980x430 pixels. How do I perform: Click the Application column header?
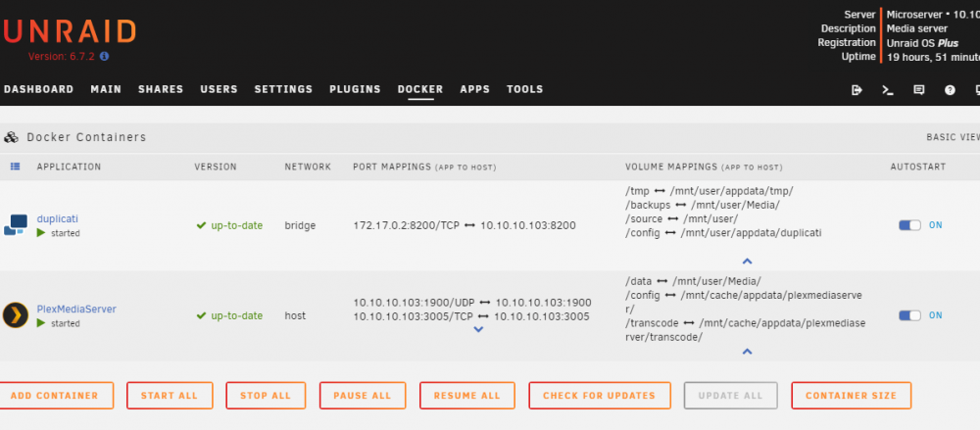pos(69,167)
